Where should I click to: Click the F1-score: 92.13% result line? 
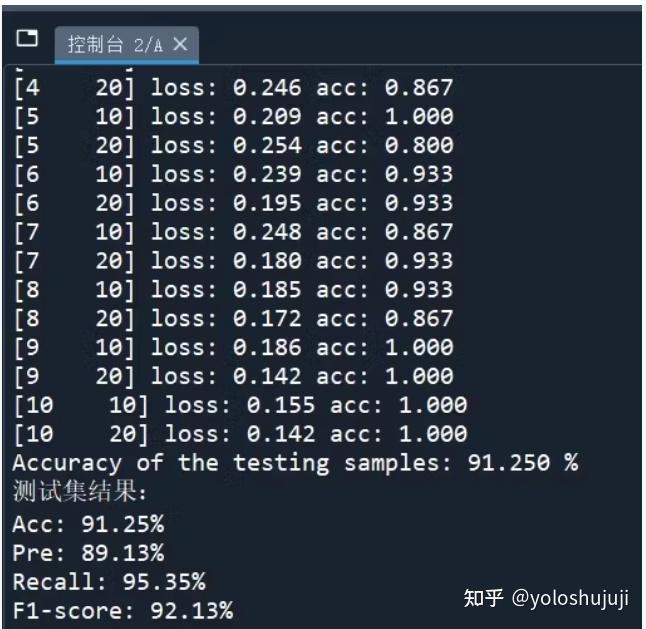pos(123,612)
